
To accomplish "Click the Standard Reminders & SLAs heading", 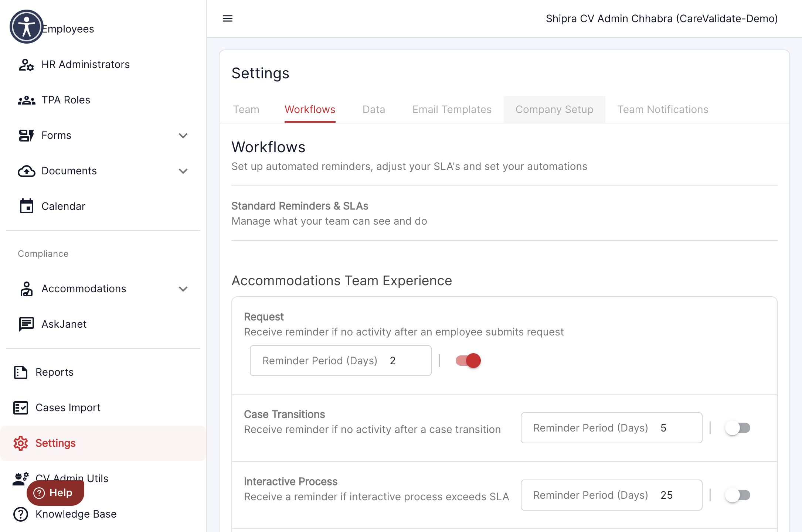I will pyautogui.click(x=300, y=206).
